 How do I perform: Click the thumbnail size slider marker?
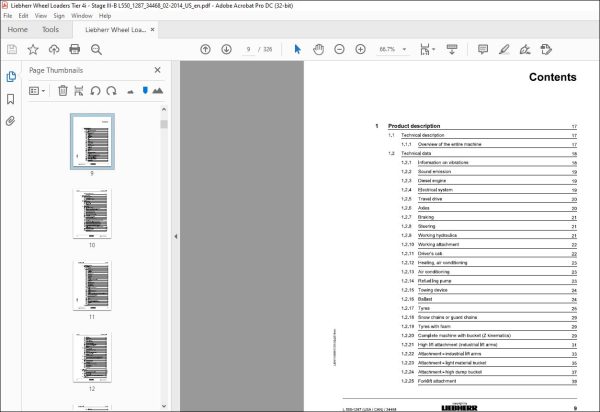coord(145,90)
